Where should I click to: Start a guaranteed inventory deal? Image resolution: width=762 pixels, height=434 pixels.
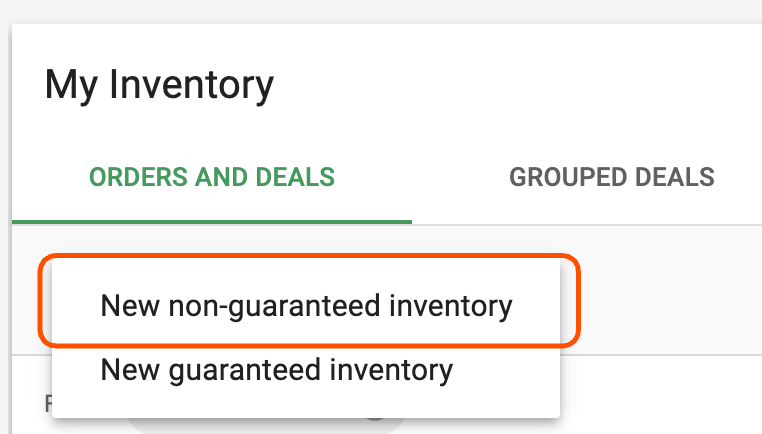click(x=276, y=370)
